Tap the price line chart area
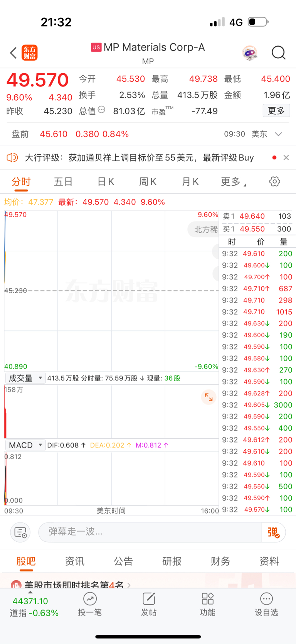296x644 pixels. point(111,291)
